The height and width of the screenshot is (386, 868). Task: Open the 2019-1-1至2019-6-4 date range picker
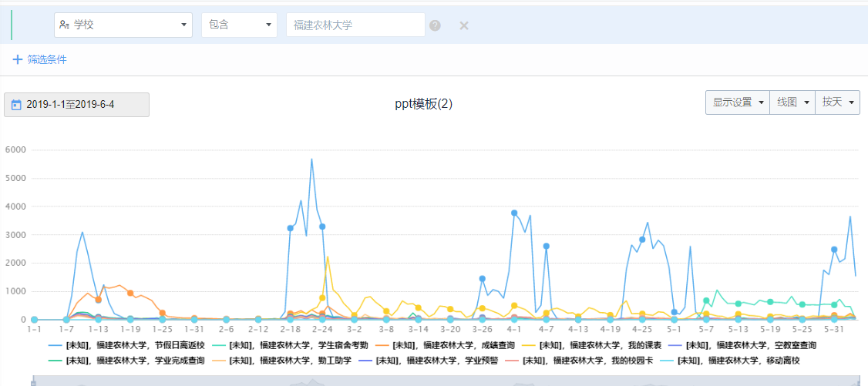[76, 105]
